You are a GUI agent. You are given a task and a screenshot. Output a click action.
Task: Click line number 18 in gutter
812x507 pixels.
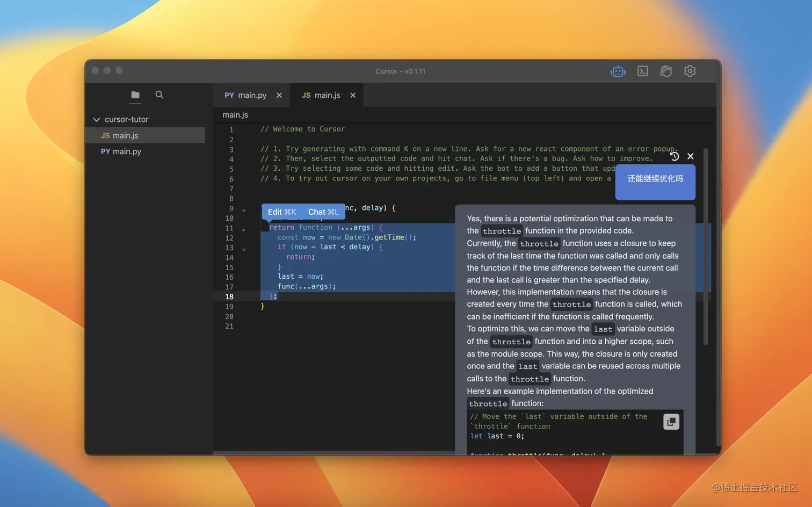tap(229, 296)
